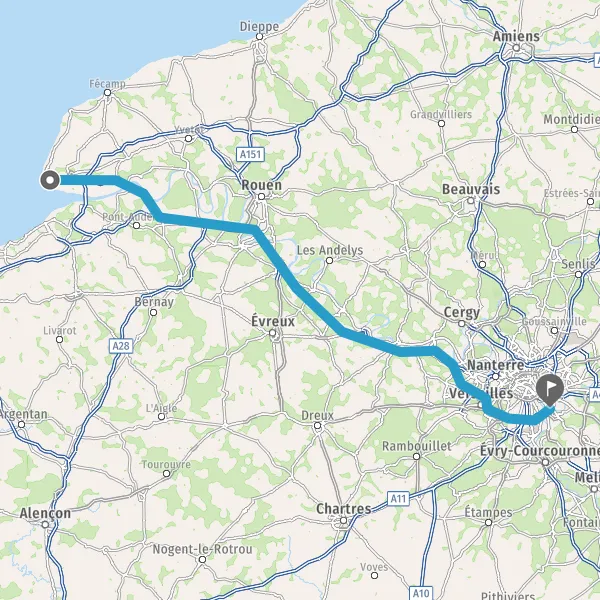Click the A10 highway shield
The width and height of the screenshot is (600, 600).
[x=421, y=593]
